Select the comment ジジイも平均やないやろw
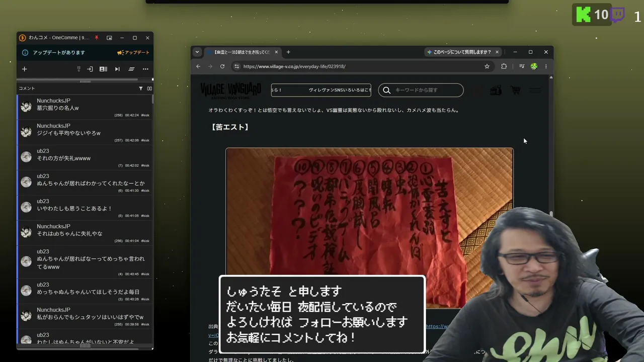The height and width of the screenshot is (362, 644). 85,132
